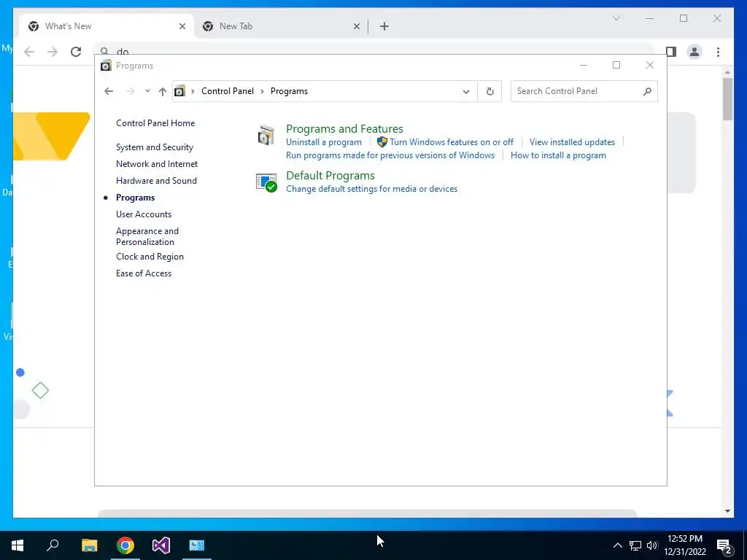Image resolution: width=747 pixels, height=560 pixels.
Task: Open a new Chrome tab
Action: click(384, 26)
